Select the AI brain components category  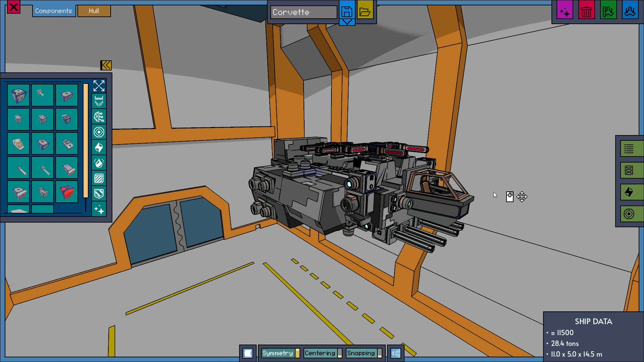(x=99, y=117)
